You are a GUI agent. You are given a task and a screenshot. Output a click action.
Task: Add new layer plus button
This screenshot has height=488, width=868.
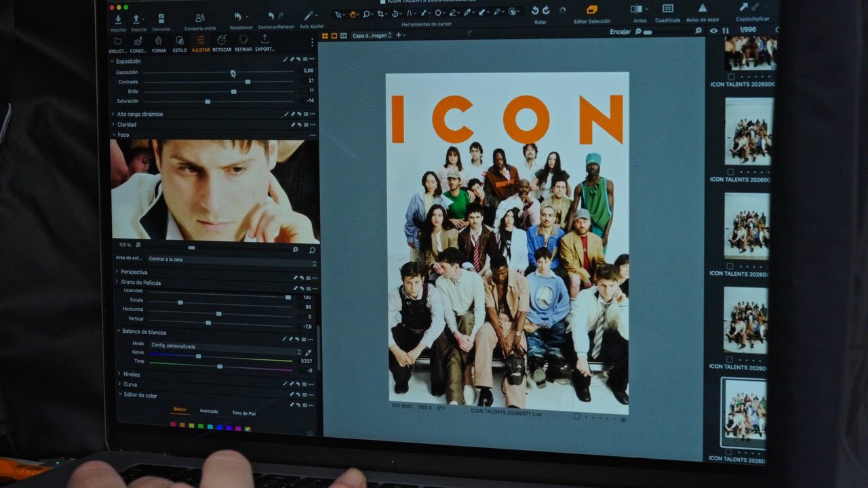pos(399,35)
